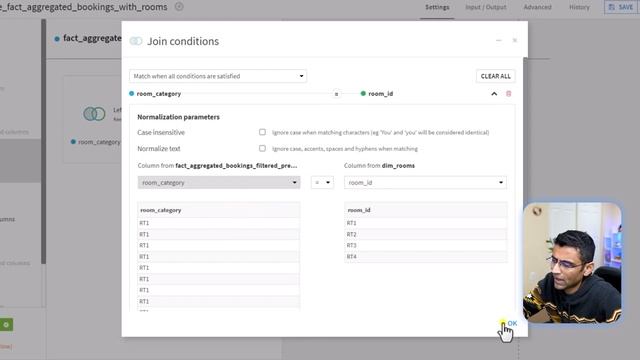
Task: Click the join Venn icon in background recipe
Action: (94, 114)
